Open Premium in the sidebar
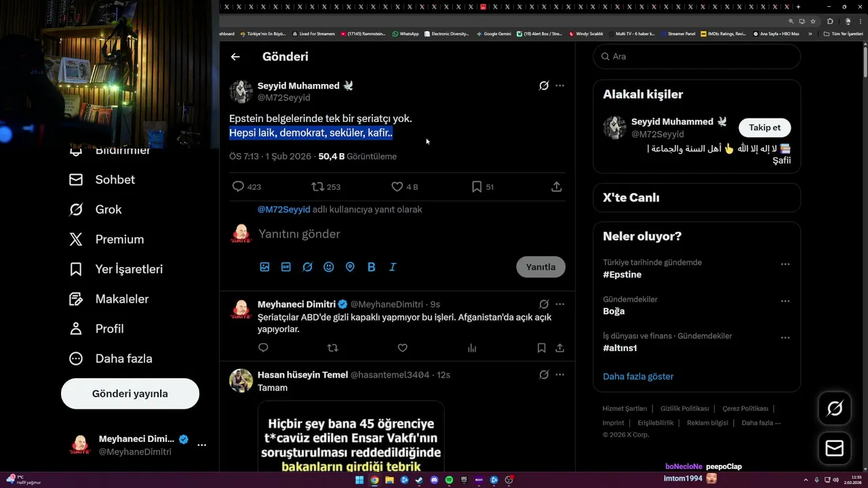The height and width of the screenshot is (488, 868). point(106,239)
